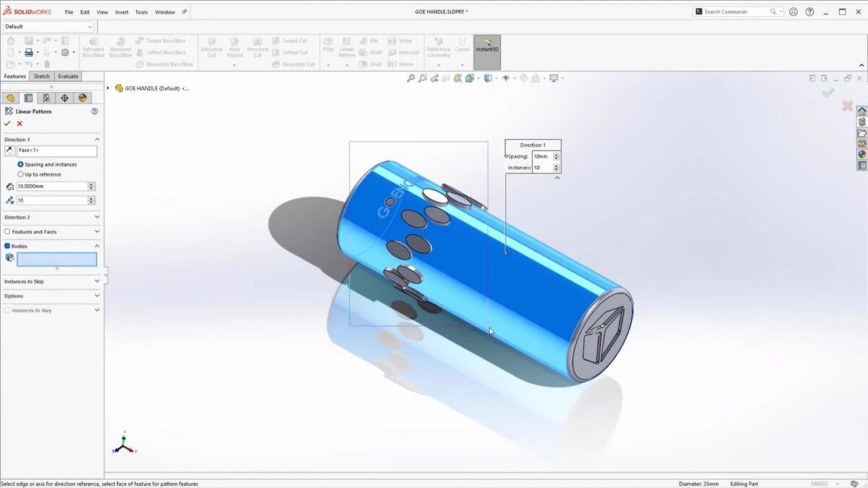The width and height of the screenshot is (868, 488).
Task: Select Fillet tool
Action: (328, 46)
